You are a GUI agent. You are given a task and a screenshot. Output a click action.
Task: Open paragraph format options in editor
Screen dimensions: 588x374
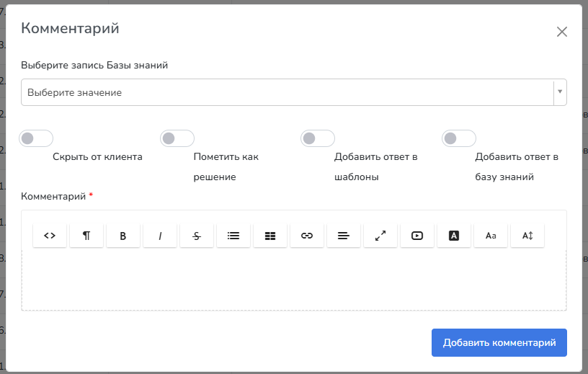[86, 236]
